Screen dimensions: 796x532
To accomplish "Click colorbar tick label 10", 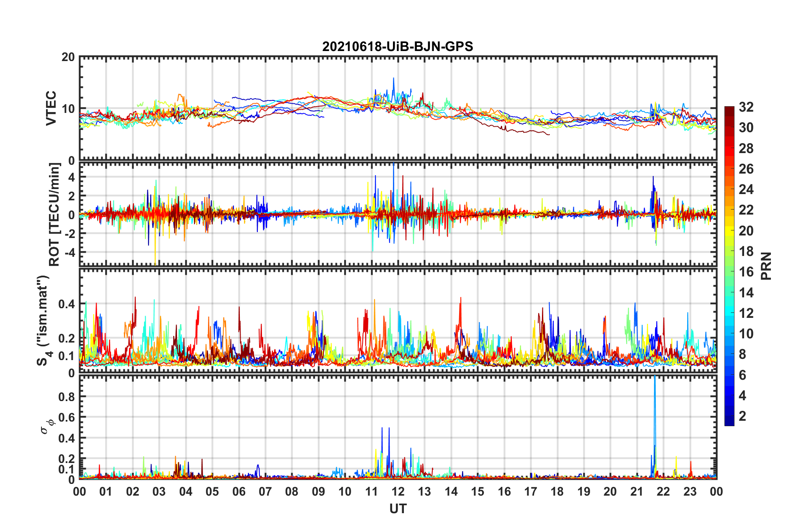I will pos(746,334).
